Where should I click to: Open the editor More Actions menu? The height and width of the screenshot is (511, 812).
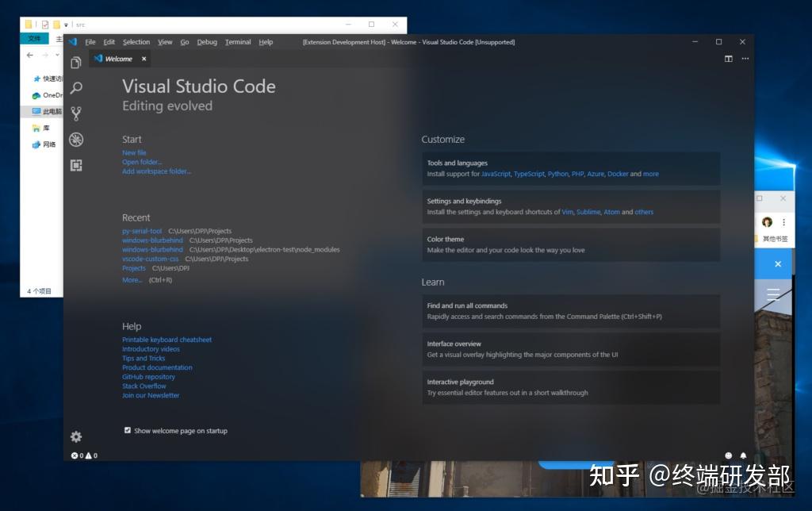click(745, 58)
